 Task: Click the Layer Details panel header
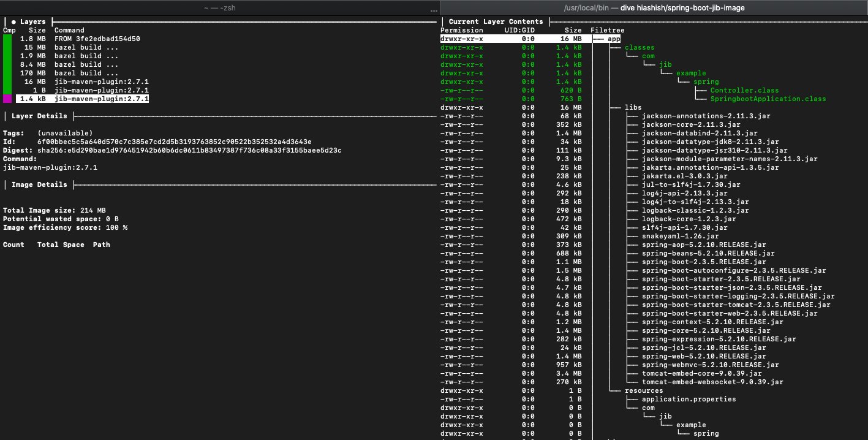[40, 116]
